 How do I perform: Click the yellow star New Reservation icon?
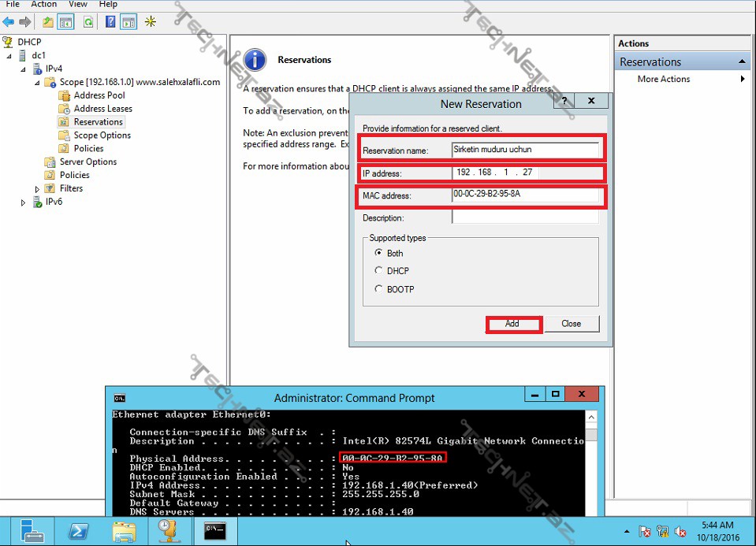pos(150,22)
